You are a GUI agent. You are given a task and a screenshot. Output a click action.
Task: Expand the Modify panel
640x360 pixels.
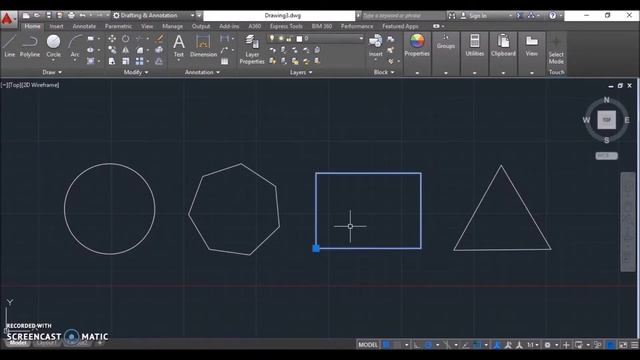pyautogui.click(x=136, y=72)
